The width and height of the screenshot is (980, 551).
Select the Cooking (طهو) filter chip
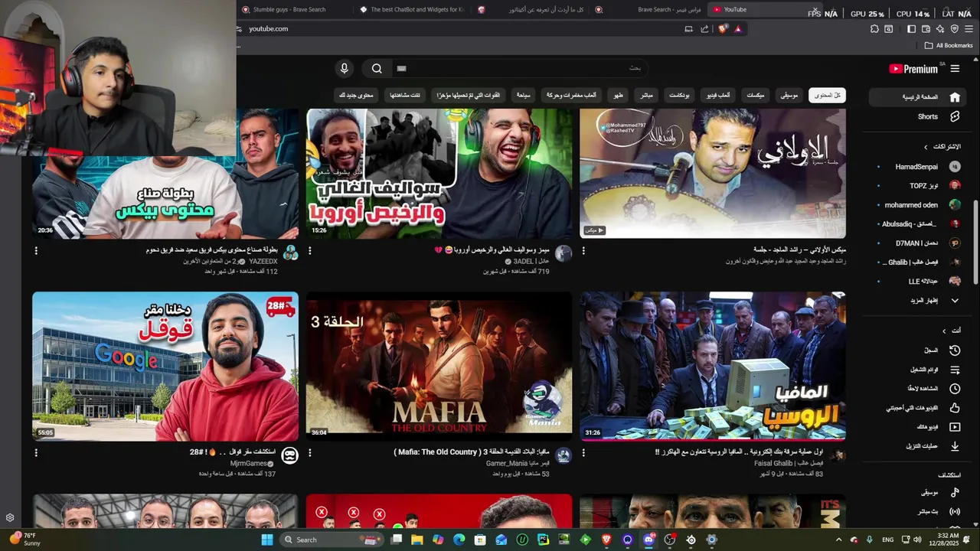[x=618, y=96]
